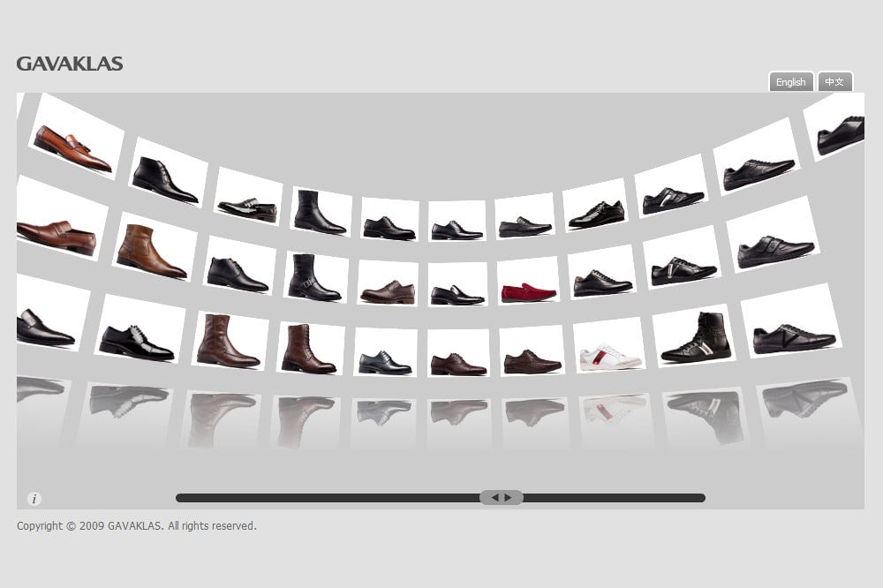Open the dark brown lace-up boot thumbnail
The height and width of the screenshot is (588, 883).
307,347
